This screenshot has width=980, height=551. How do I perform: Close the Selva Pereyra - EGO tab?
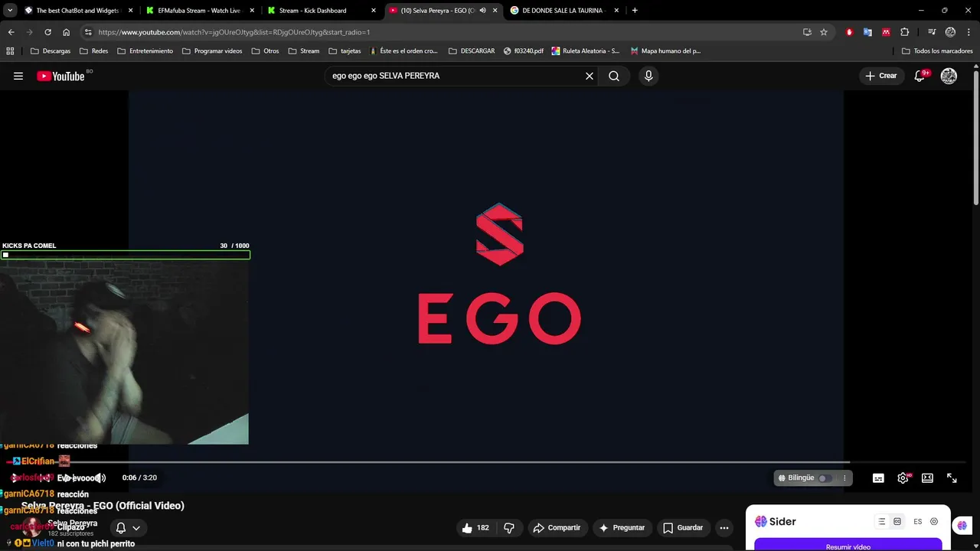coord(495,11)
